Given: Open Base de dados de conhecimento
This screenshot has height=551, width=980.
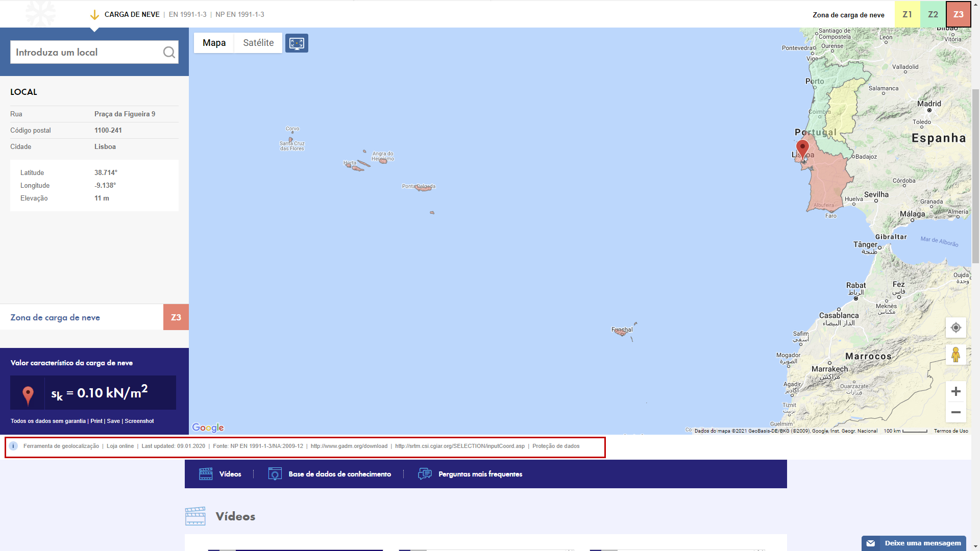Looking at the screenshot, I should (x=339, y=474).
